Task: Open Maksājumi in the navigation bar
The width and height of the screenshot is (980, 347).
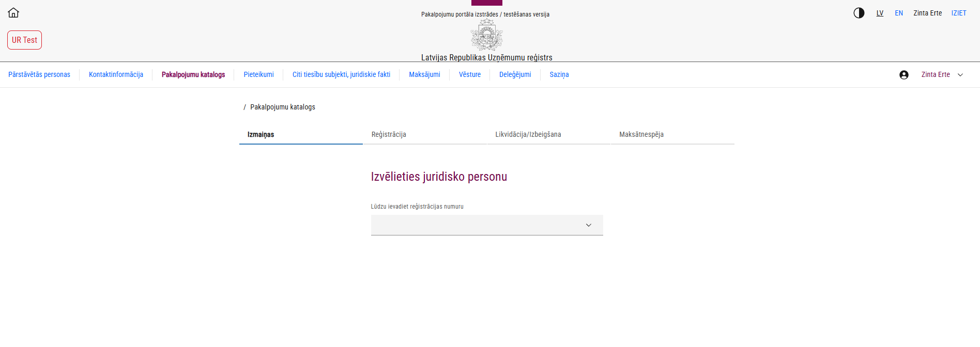Action: pos(424,75)
